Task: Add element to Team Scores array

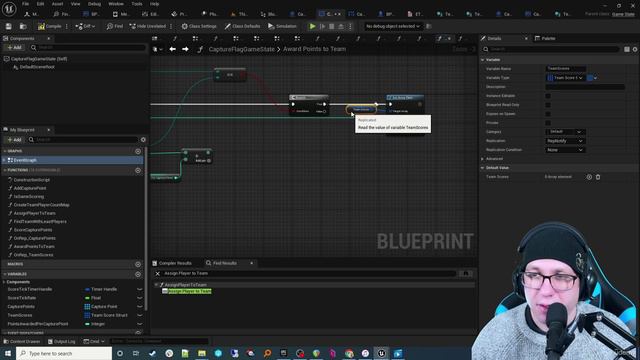Action: click(589, 177)
